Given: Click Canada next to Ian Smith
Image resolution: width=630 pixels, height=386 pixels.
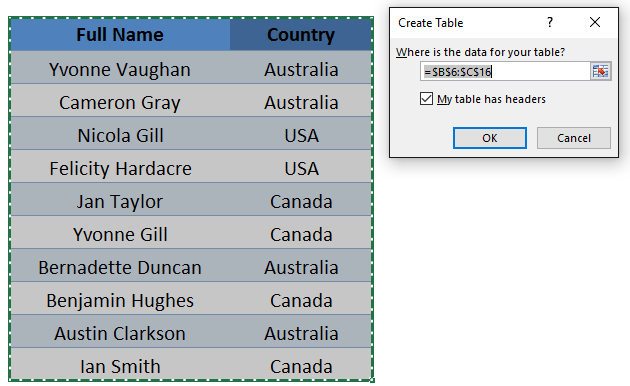Looking at the screenshot, I should [301, 364].
